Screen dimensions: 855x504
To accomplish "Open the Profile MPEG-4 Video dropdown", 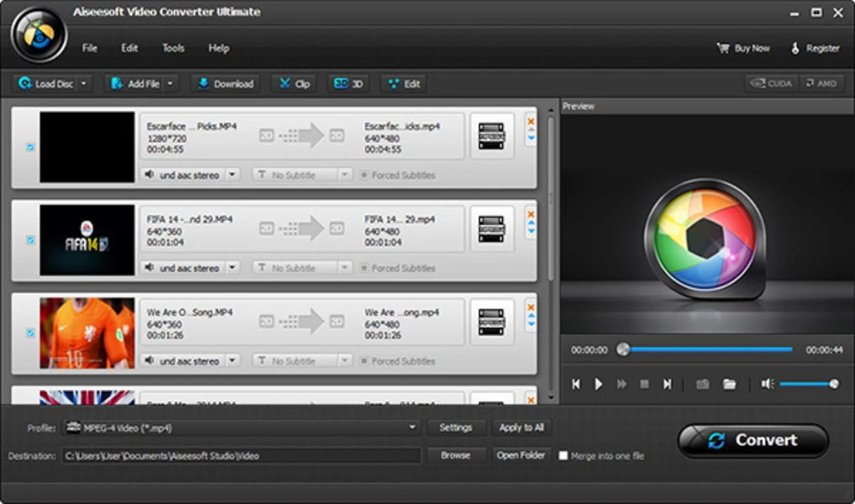I will (x=241, y=428).
